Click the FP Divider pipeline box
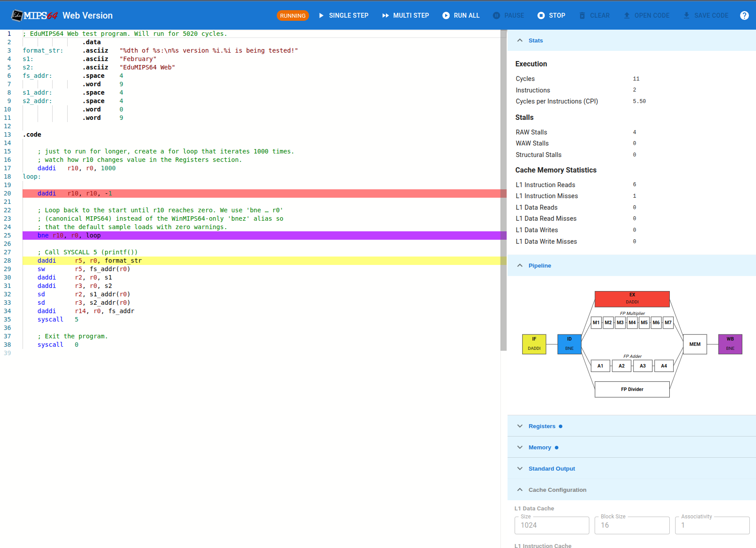The image size is (756, 548). (x=632, y=389)
